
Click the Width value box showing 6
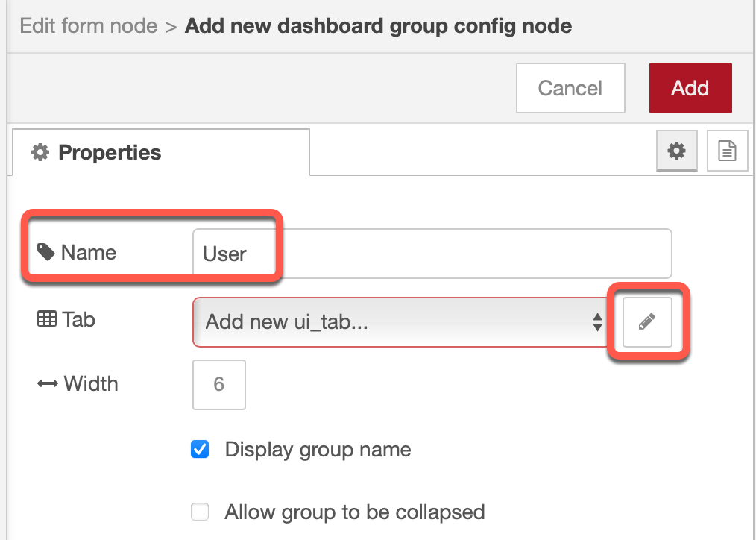click(x=219, y=384)
